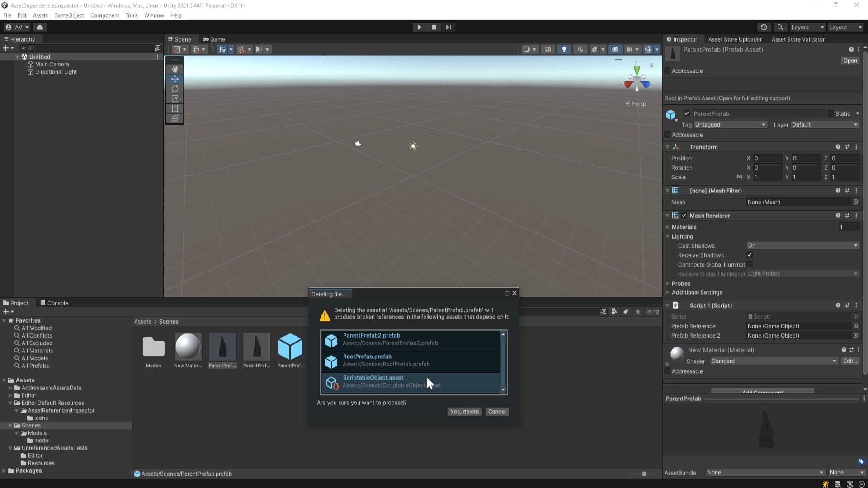
Task: Open the Shader dropdown
Action: 774,361
